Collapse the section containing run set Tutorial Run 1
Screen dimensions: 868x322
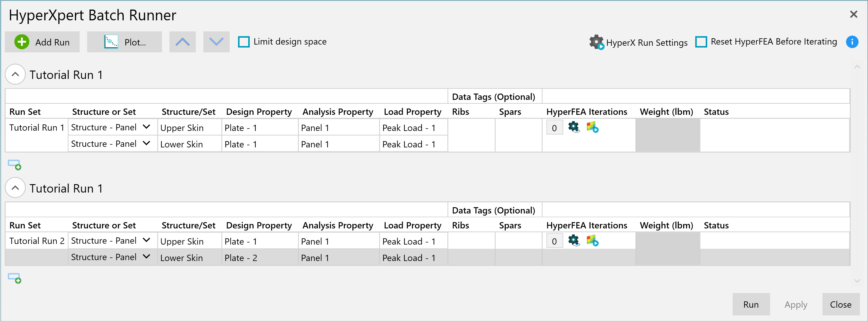[15, 74]
